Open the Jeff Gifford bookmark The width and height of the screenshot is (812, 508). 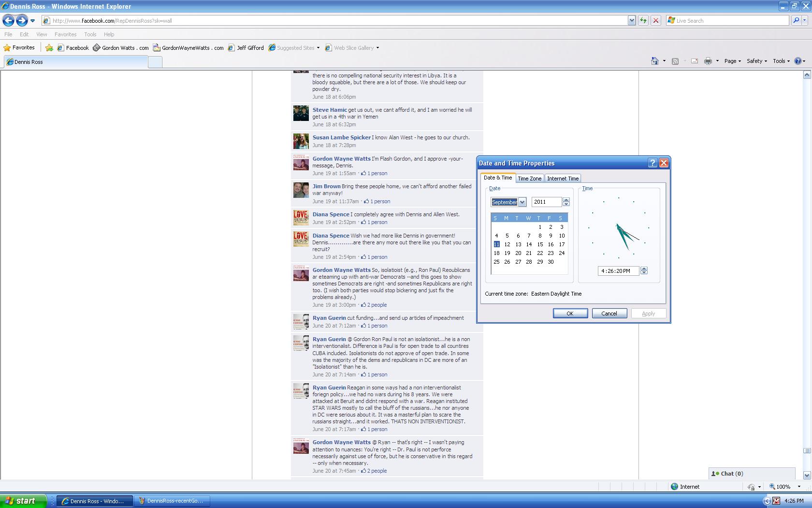(246, 47)
